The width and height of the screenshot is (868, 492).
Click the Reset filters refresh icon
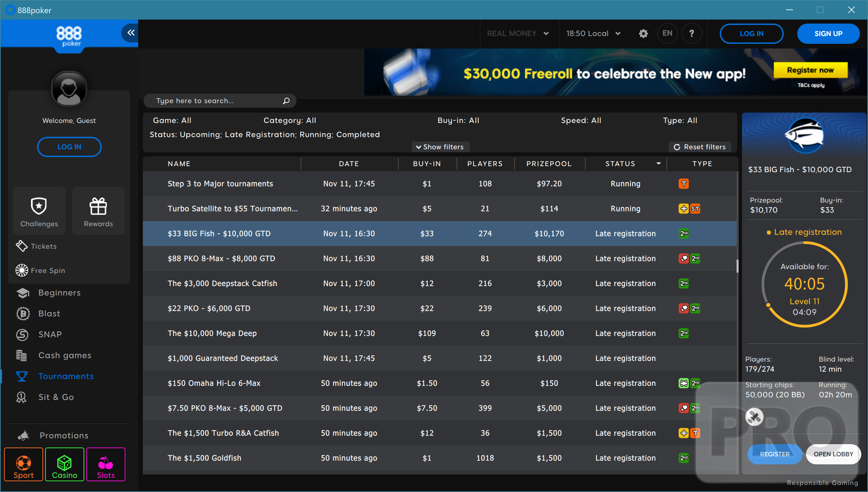677,147
